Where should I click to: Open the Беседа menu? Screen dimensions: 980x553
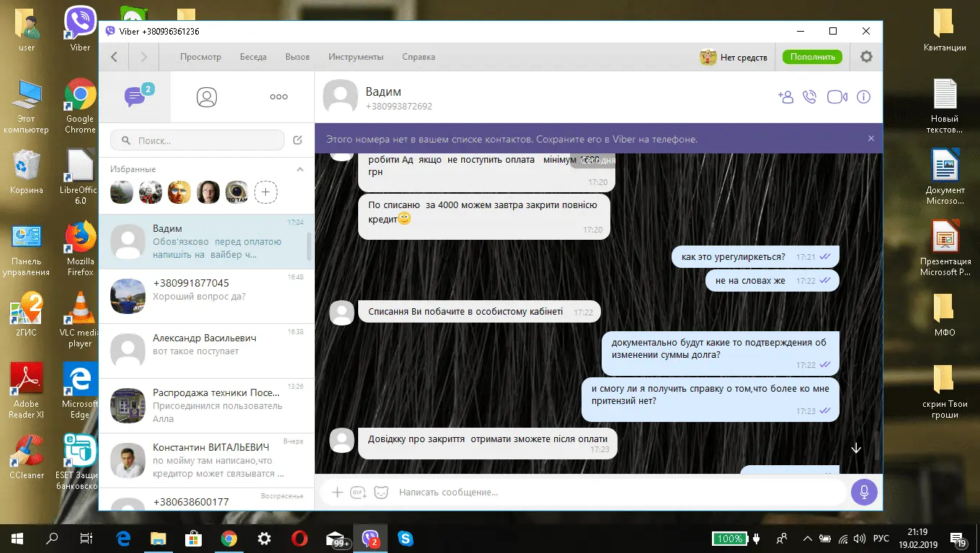click(x=253, y=57)
